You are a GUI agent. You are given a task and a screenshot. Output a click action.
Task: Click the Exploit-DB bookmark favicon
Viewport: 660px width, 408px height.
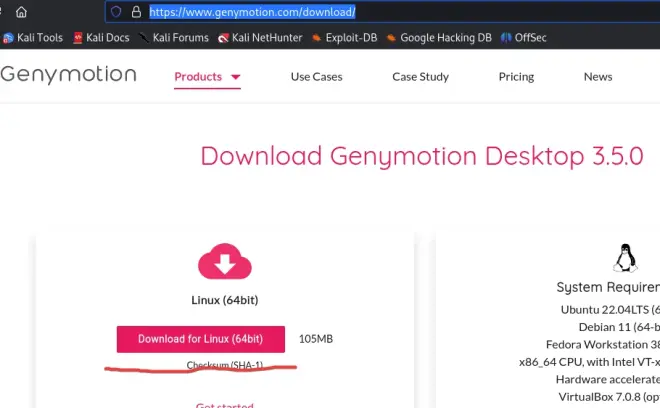click(x=317, y=38)
